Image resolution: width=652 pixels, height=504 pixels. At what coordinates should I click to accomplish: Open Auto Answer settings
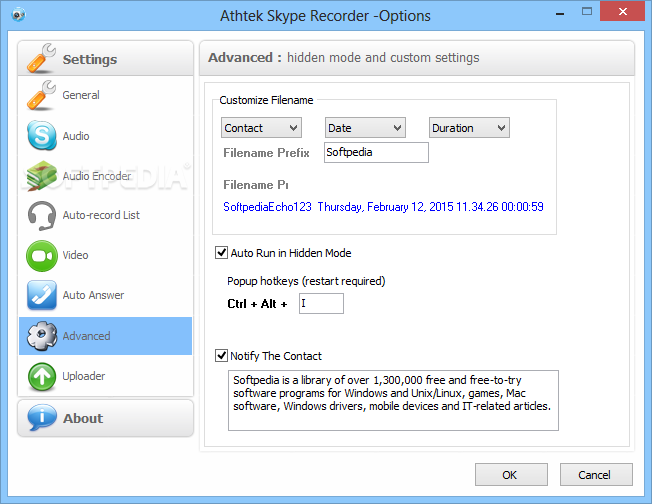click(105, 295)
